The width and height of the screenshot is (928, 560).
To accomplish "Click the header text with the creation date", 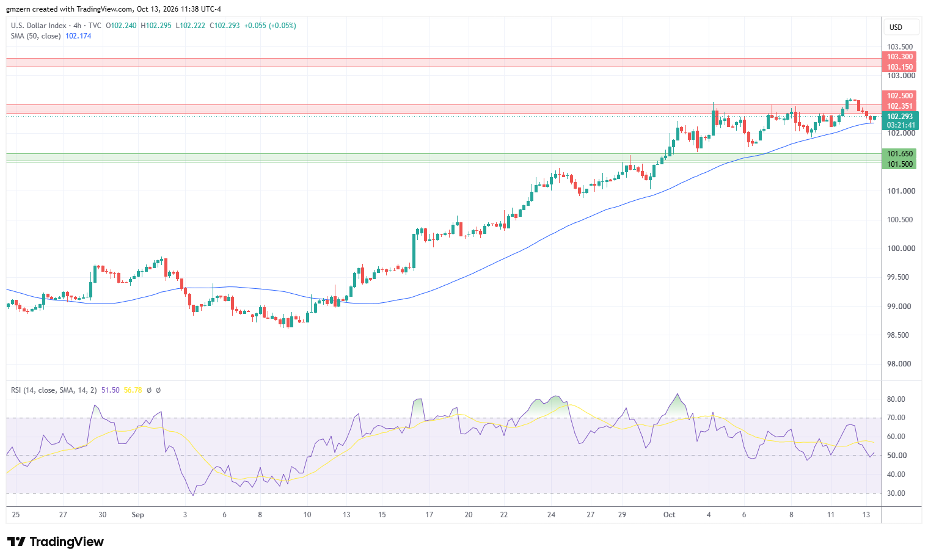I will click(114, 9).
